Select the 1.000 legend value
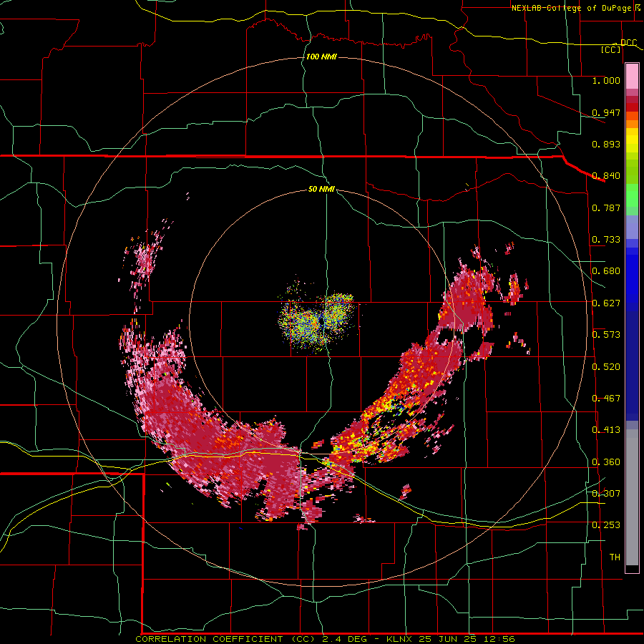Viewport: 644px width, 644px height. coord(606,80)
